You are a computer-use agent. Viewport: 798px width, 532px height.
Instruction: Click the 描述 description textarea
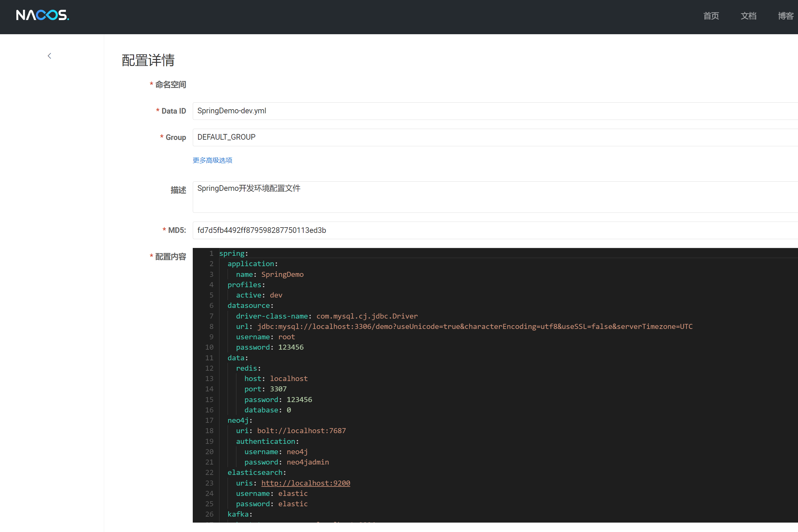coord(475,197)
